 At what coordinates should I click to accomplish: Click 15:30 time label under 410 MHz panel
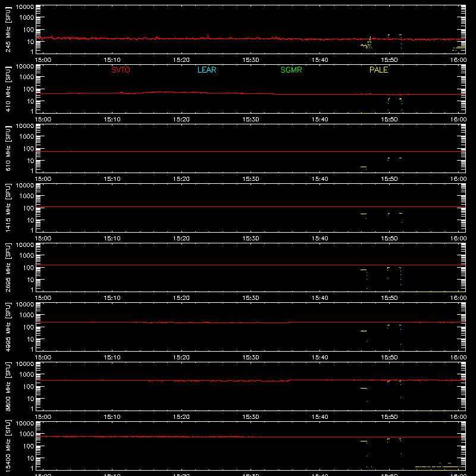[250, 120]
